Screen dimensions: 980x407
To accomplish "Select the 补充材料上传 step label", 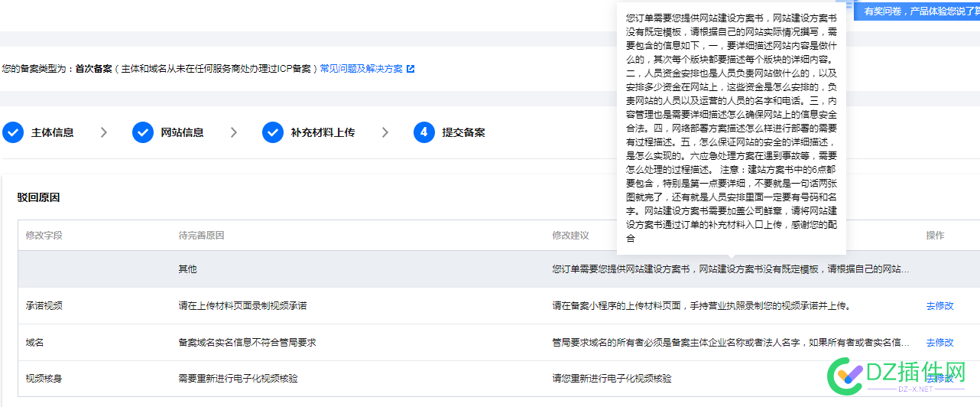I will coord(323,132).
